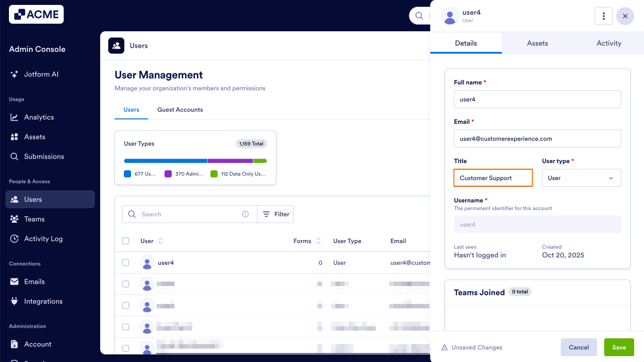Open the Activity tab in the user panel
This screenshot has height=362, width=644.
pos(609,43)
